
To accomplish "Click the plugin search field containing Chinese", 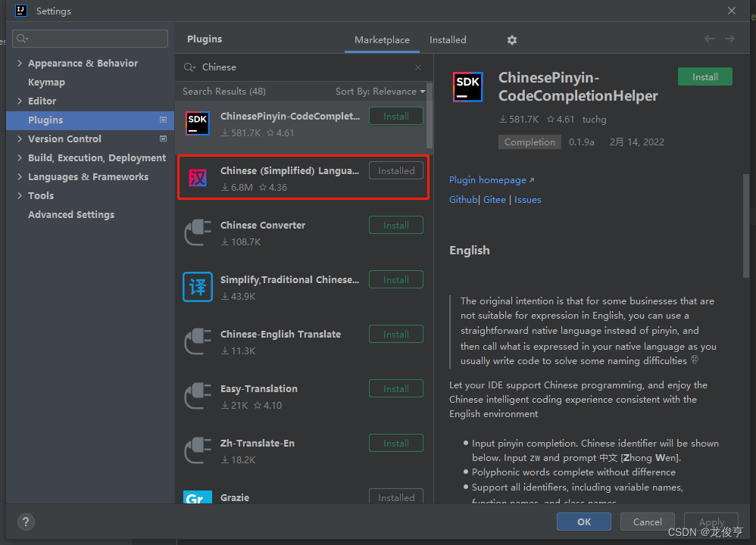I will (303, 67).
